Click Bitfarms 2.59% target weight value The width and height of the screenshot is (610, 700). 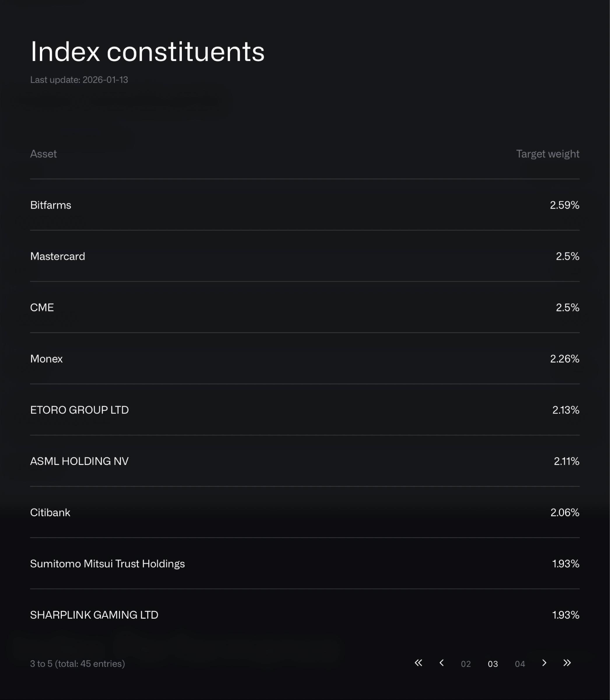(564, 205)
